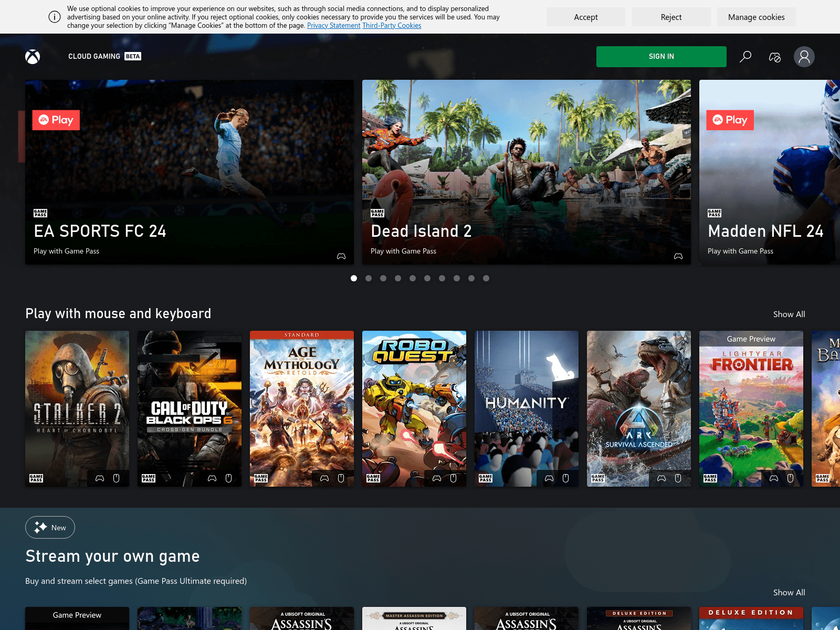Image resolution: width=840 pixels, height=630 pixels.
Task: Click the BETA badge next to Cloud Gaming
Action: click(x=133, y=56)
